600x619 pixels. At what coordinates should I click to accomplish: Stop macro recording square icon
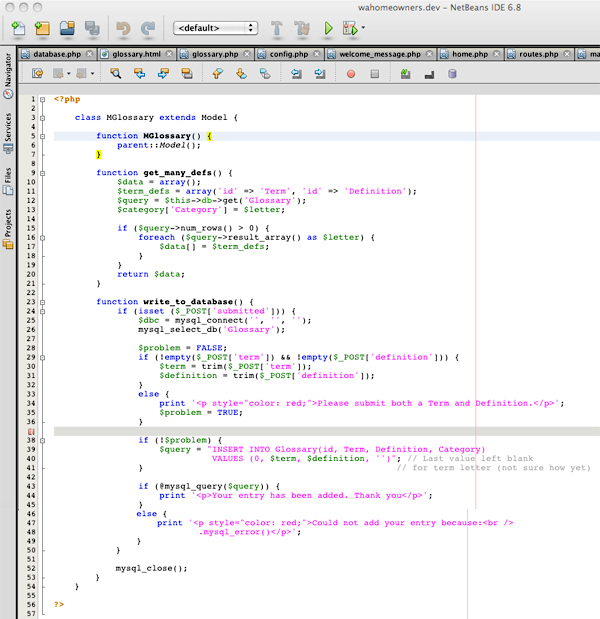pyautogui.click(x=375, y=74)
